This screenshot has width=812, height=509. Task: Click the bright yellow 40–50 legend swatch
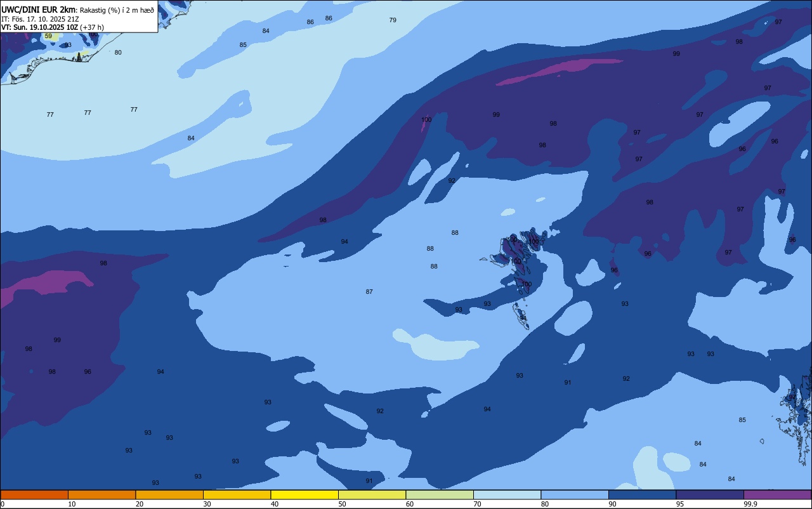[304, 494]
